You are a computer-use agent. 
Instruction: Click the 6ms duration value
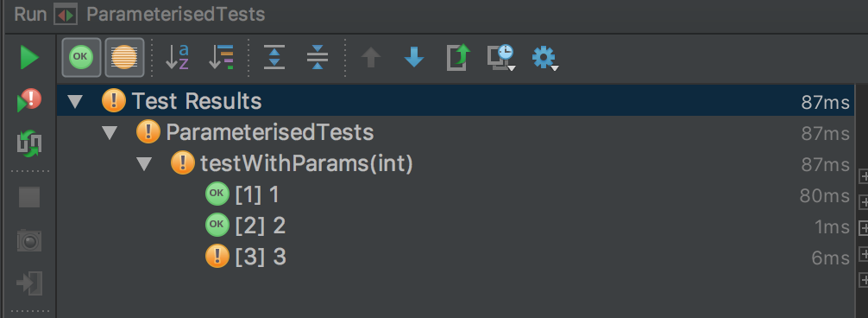tap(830, 258)
